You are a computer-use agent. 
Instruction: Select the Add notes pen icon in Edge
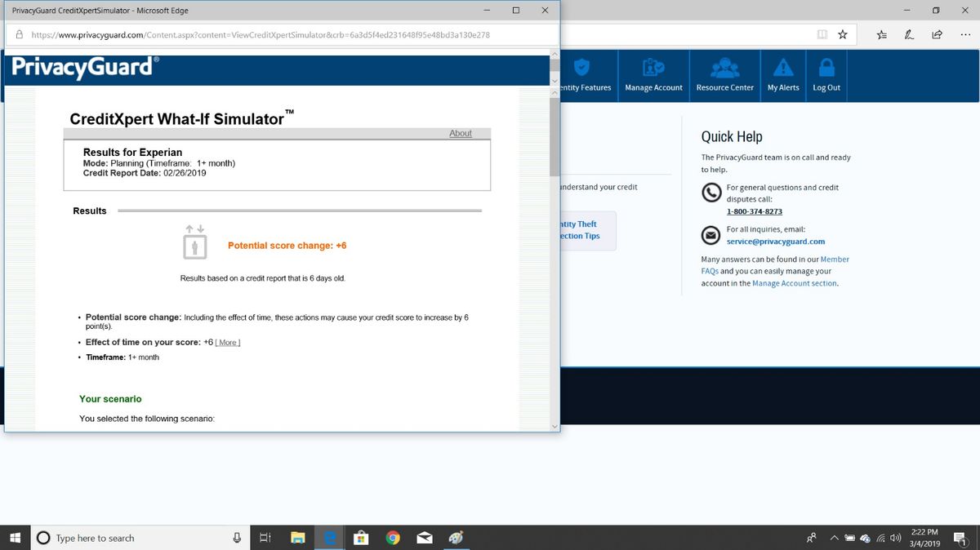(907, 34)
